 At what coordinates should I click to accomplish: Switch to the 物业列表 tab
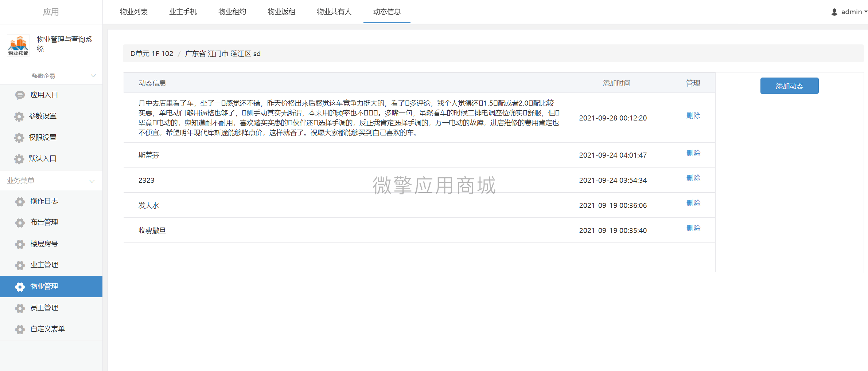coord(134,12)
